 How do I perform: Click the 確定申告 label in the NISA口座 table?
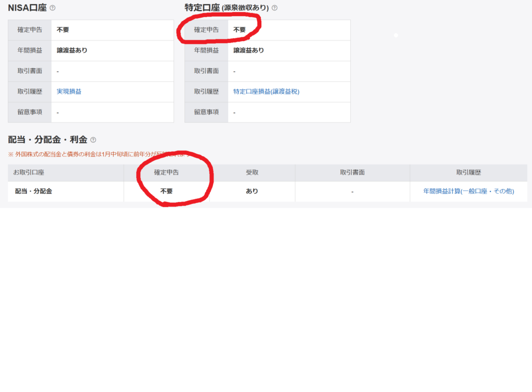click(x=30, y=30)
